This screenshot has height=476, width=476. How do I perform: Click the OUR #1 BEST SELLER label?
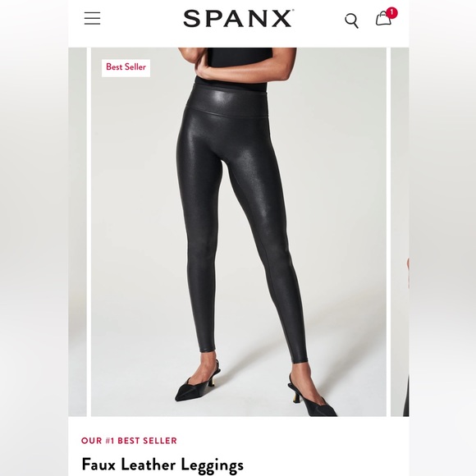coord(129,441)
